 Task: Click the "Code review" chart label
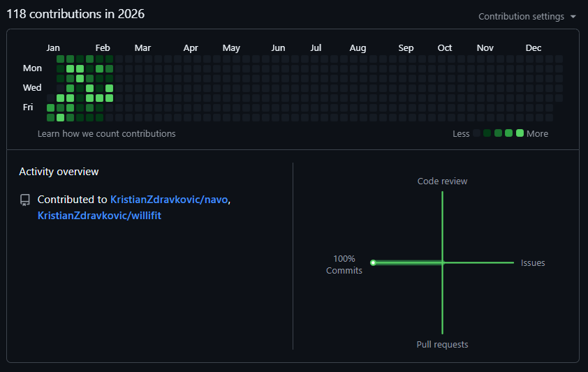[443, 181]
